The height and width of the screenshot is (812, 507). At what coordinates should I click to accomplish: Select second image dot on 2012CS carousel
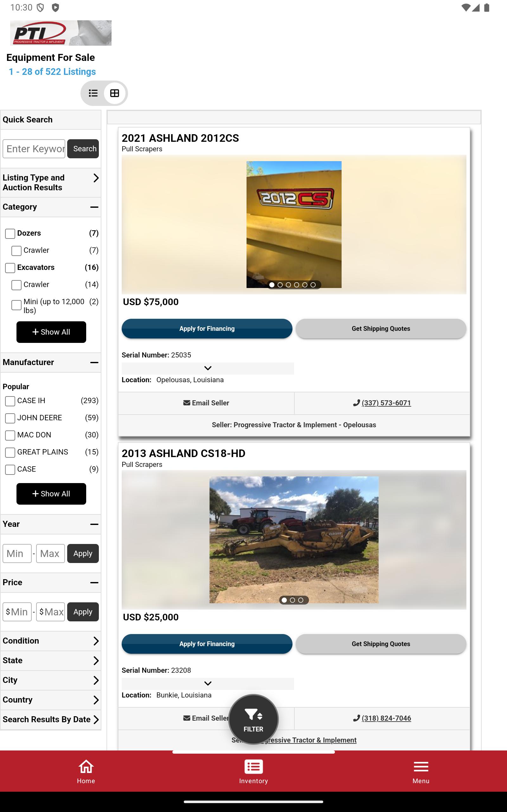[x=280, y=285]
